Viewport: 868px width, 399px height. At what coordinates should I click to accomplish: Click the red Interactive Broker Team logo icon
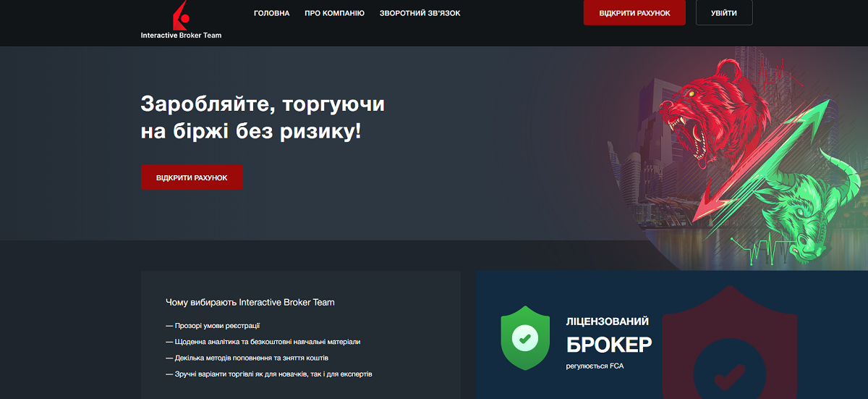click(x=181, y=14)
